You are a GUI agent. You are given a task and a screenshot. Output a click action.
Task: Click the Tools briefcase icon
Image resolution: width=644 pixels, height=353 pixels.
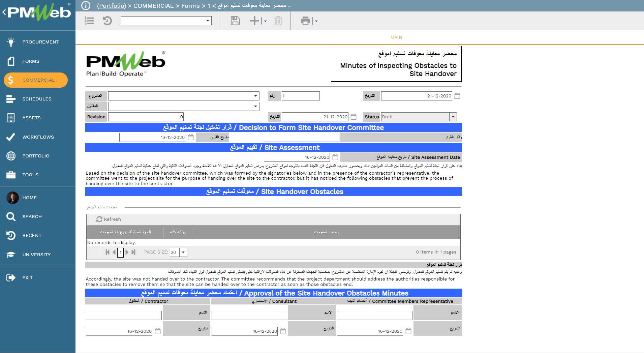click(x=11, y=175)
